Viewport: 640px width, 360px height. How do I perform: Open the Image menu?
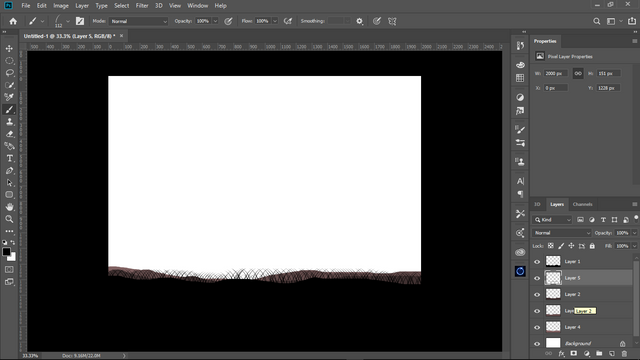pos(61,6)
